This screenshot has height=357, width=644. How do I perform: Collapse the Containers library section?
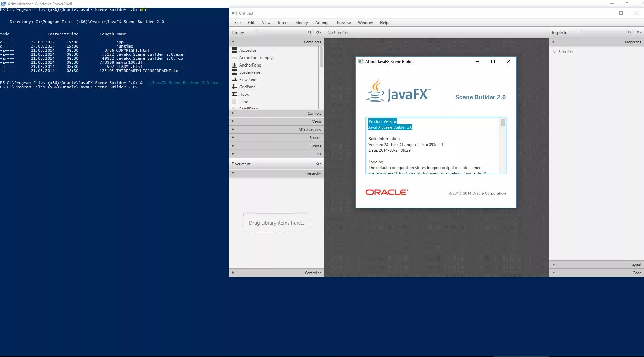pos(233,42)
